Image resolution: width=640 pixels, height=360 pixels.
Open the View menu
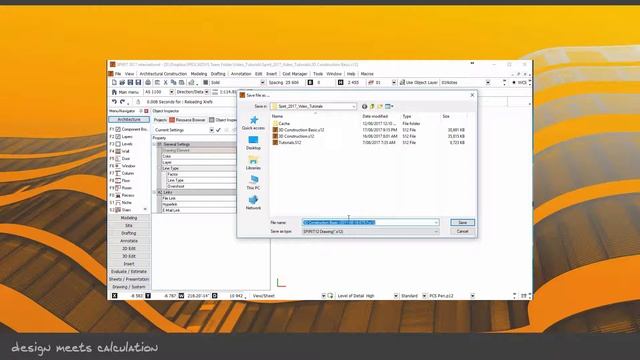[129, 74]
